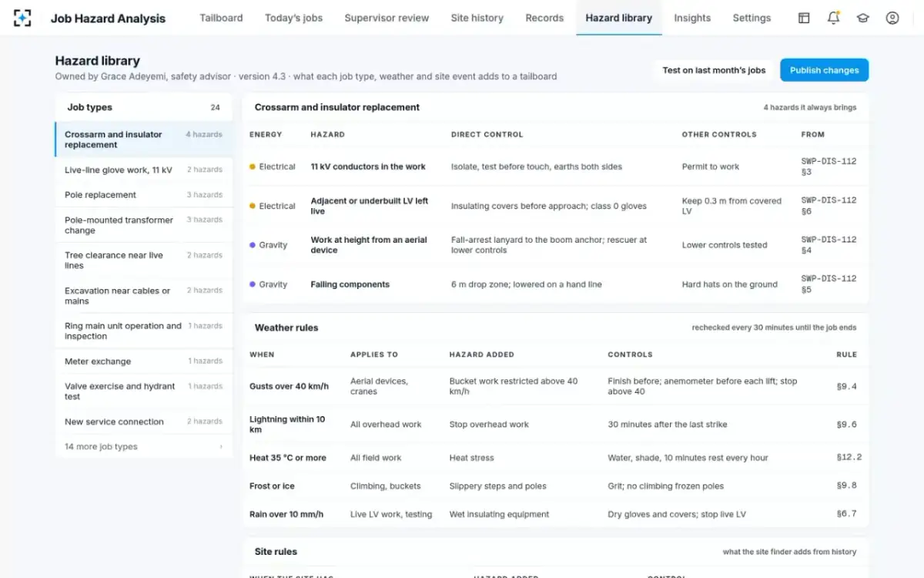Click the 'Site rules' section heading

(x=276, y=552)
